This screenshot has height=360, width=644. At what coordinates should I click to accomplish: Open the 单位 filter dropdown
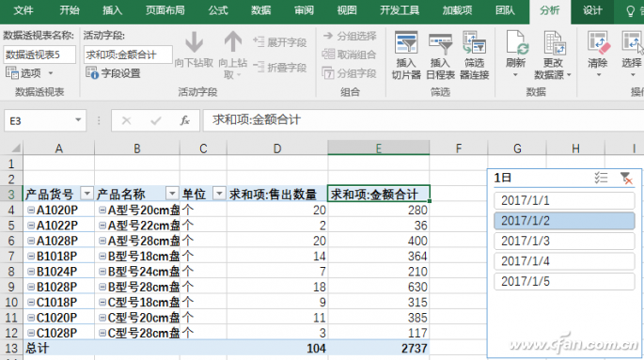(220, 194)
